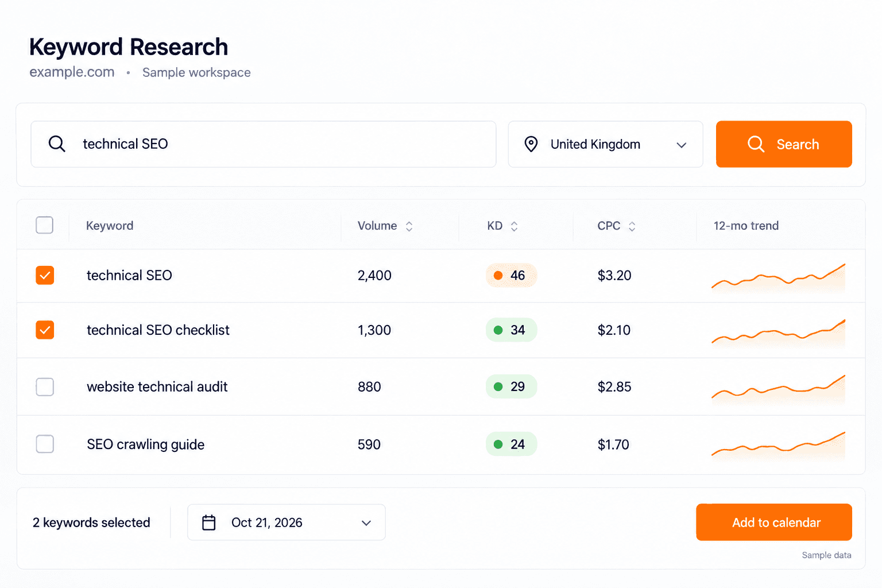Click the 12-mo trend column header

click(x=746, y=226)
